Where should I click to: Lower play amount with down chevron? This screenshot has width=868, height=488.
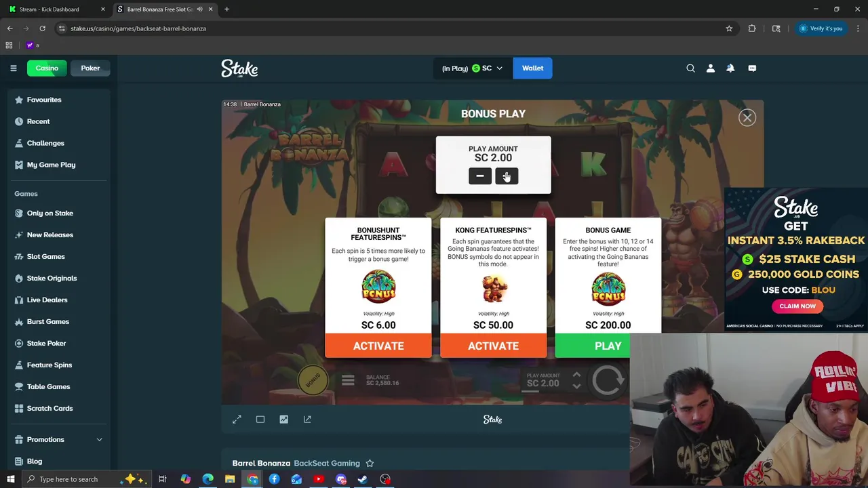click(x=576, y=386)
